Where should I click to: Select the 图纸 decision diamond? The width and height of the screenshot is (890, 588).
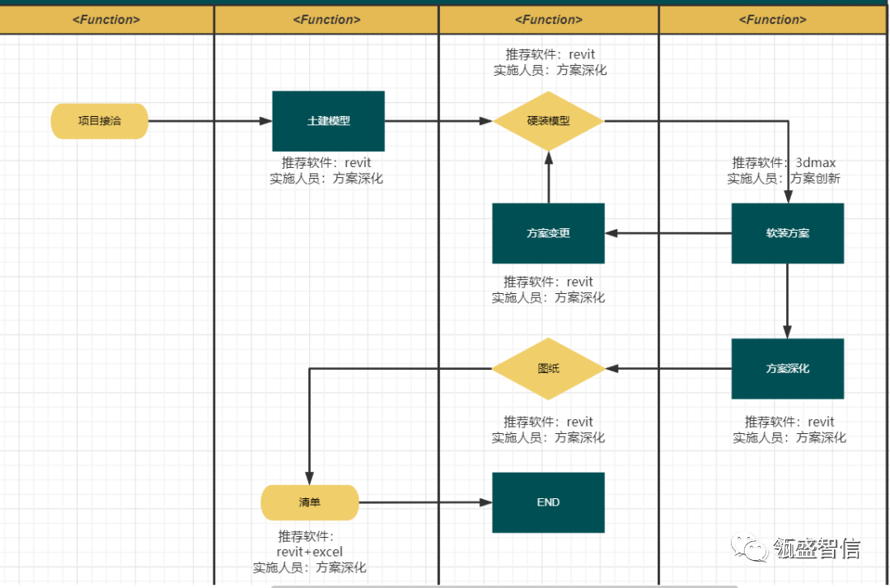(x=548, y=369)
